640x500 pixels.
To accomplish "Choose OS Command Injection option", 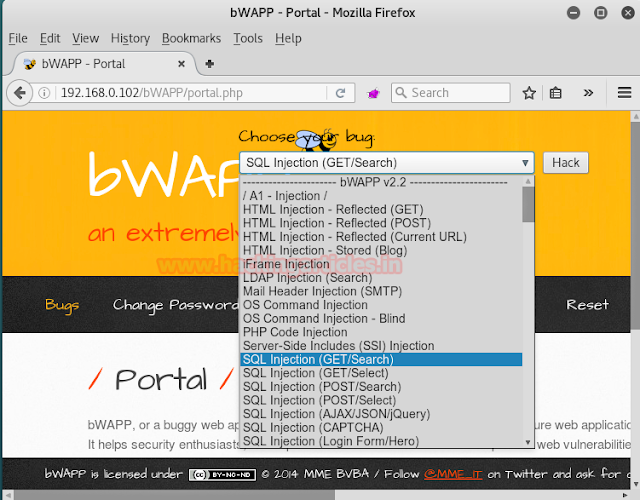I will (380, 305).
